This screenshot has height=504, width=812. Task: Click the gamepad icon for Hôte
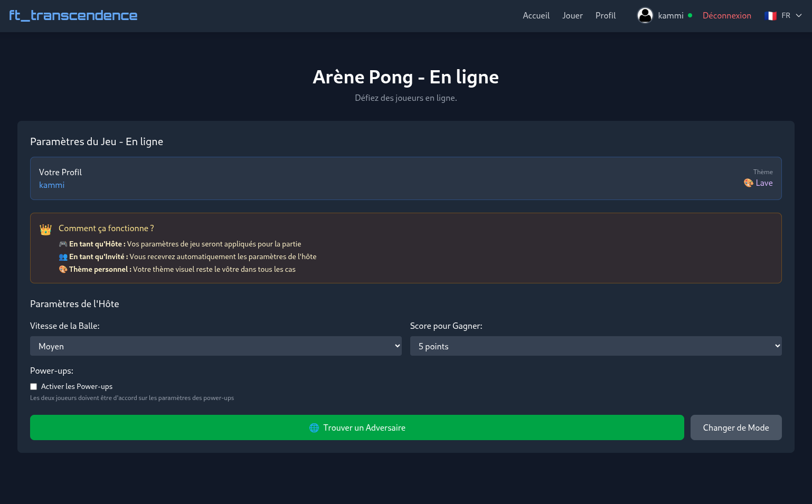tap(63, 244)
